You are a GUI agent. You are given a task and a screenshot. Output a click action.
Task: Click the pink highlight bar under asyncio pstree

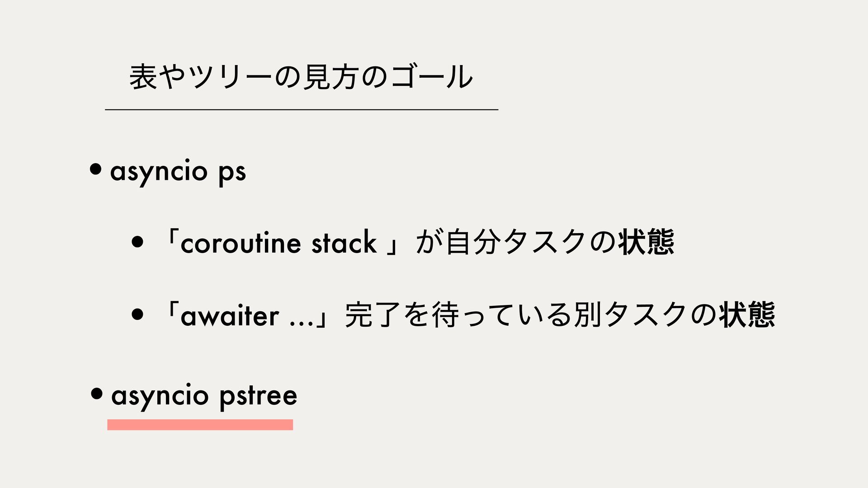(x=200, y=425)
